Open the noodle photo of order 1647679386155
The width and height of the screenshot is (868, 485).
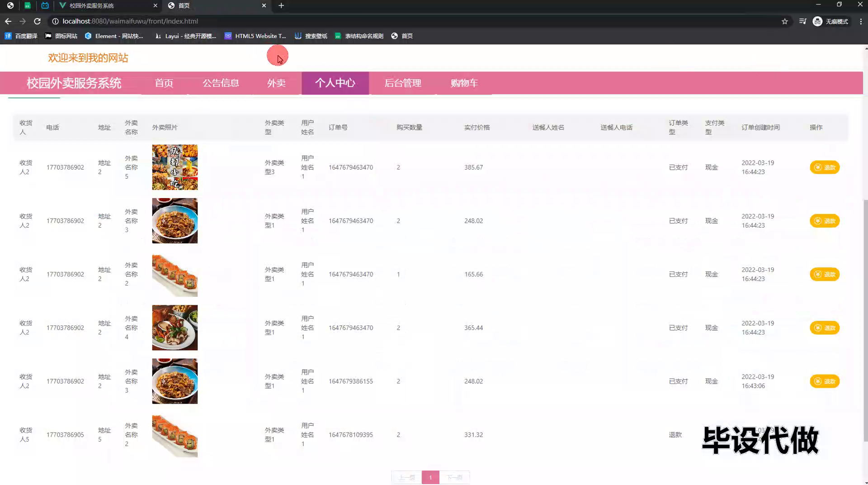point(175,381)
